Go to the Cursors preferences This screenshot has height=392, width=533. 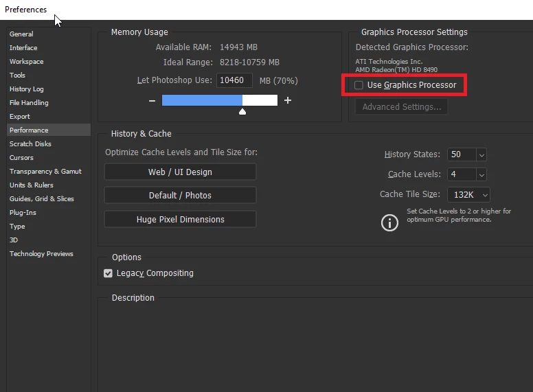21,158
